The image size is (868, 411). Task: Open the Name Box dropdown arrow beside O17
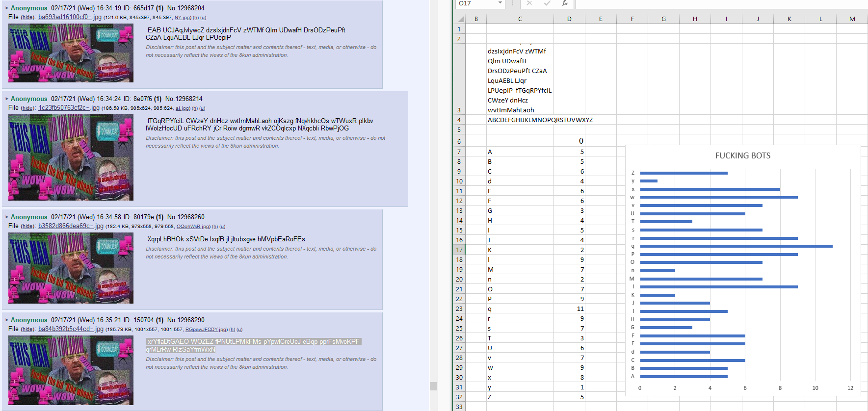point(500,3)
